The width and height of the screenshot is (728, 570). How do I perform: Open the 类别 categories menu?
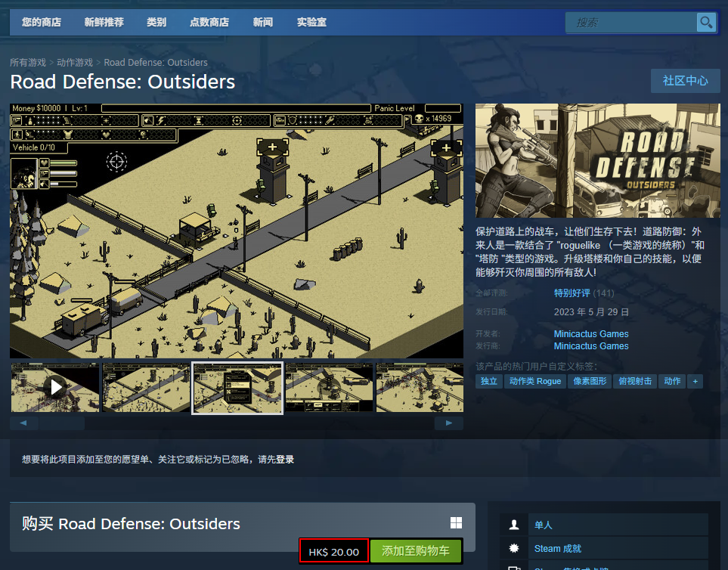pos(156,22)
